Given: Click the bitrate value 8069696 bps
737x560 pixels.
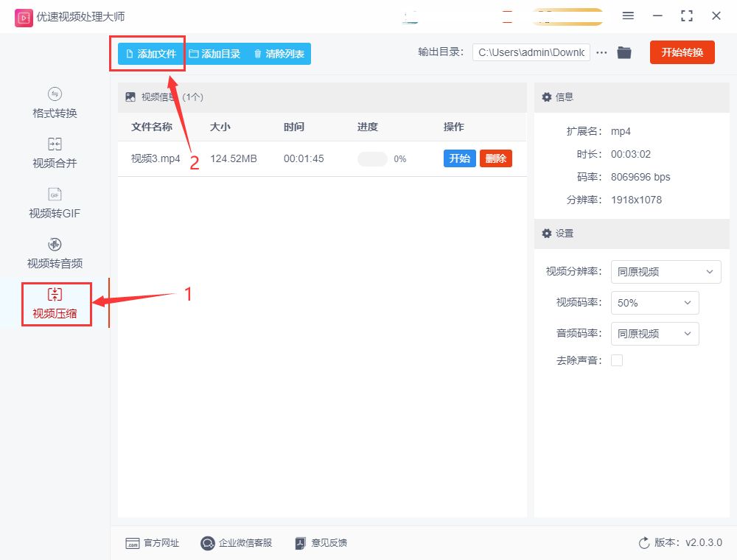Looking at the screenshot, I should tap(640, 177).
